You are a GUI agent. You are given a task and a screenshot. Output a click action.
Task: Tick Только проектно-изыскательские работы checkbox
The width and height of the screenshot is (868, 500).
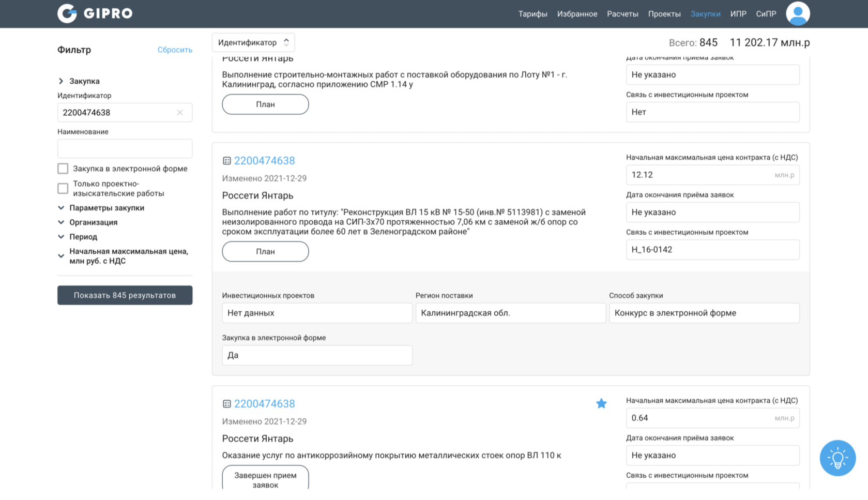click(x=63, y=188)
